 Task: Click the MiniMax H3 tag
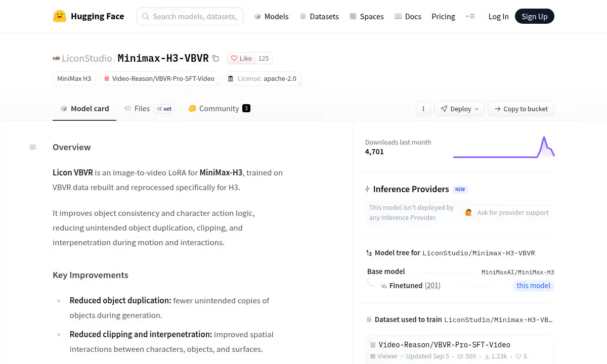tap(74, 78)
